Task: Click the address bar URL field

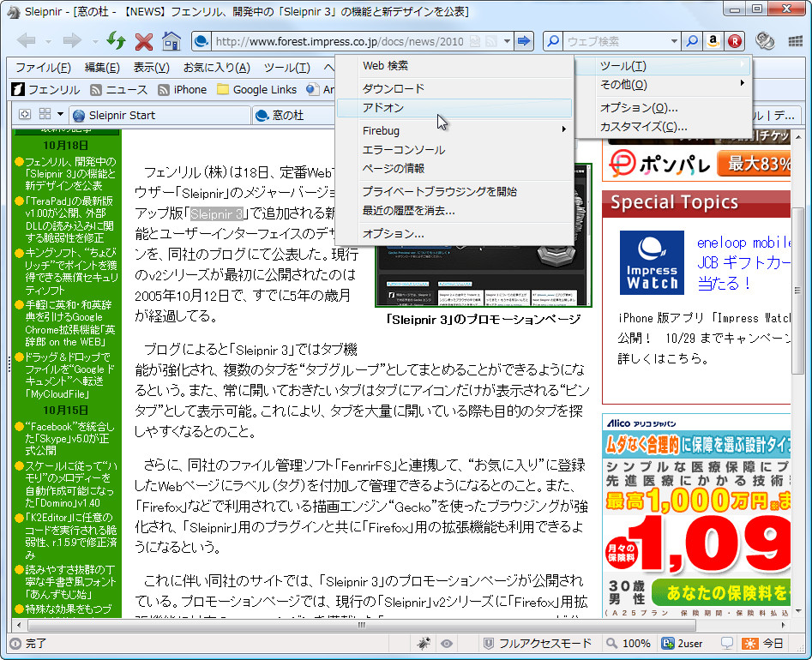Action: [340, 41]
